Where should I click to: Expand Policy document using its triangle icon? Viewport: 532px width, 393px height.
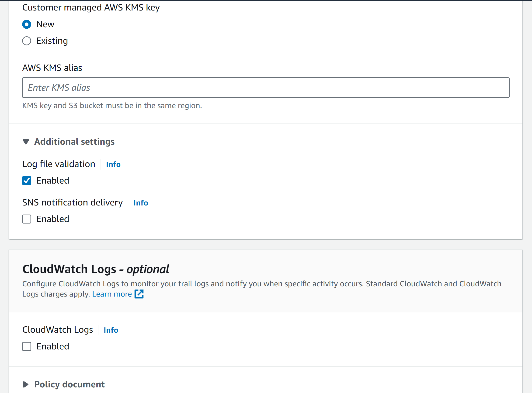tap(26, 384)
